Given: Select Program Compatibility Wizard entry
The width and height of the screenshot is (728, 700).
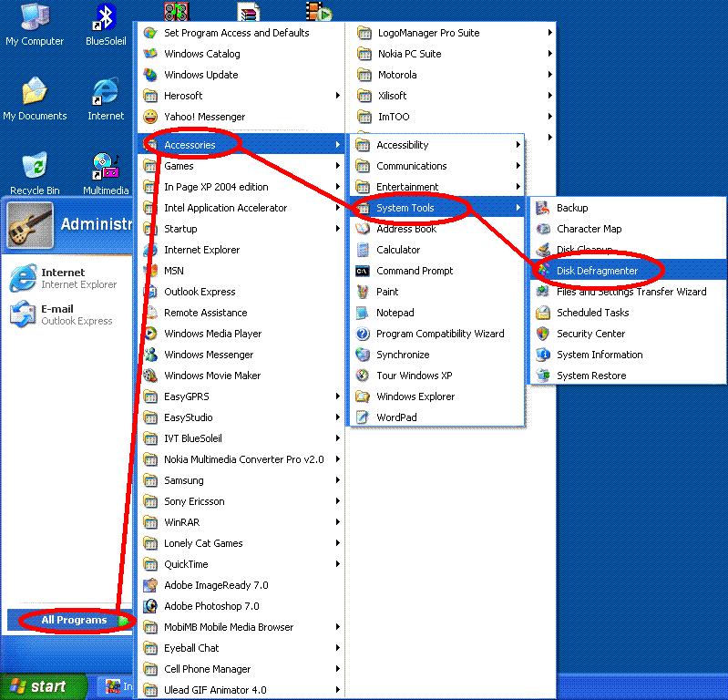Looking at the screenshot, I should point(437,334).
